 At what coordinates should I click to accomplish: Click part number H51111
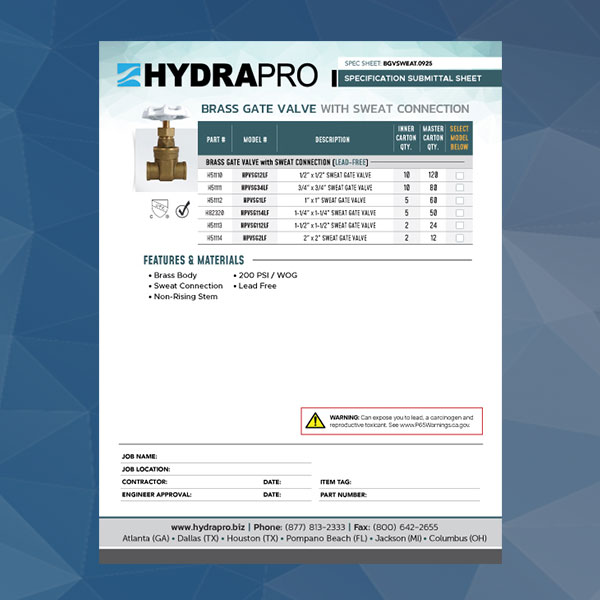[215, 188]
